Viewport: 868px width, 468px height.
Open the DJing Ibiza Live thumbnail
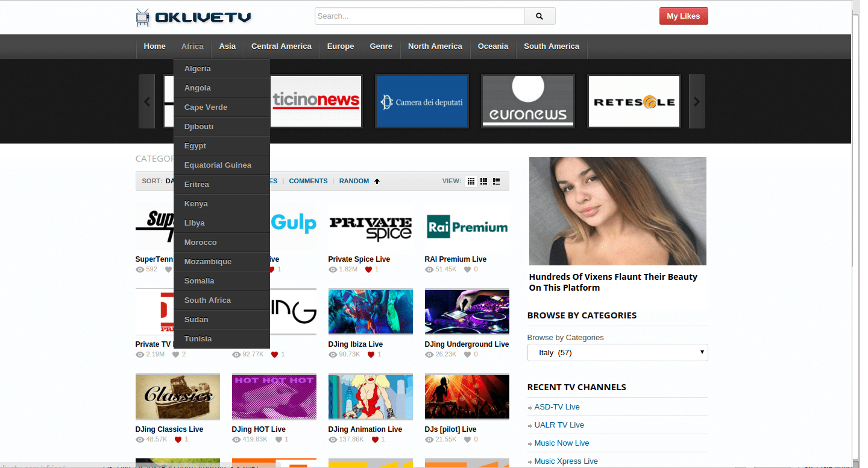tap(371, 312)
